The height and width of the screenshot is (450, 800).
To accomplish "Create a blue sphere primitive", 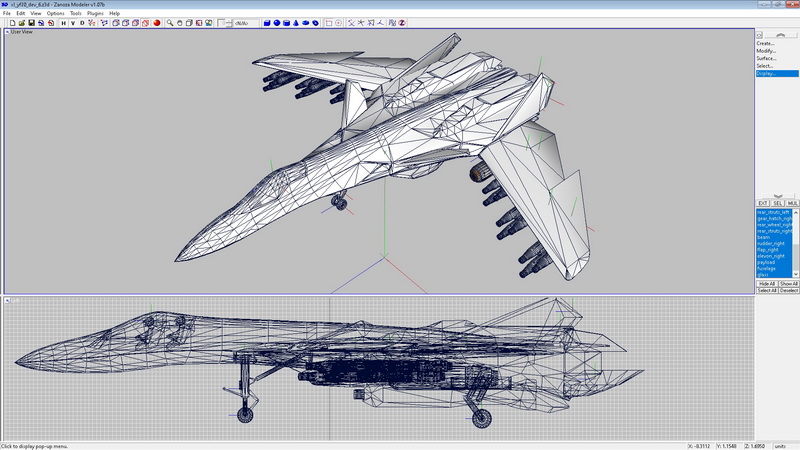I will pos(277,23).
